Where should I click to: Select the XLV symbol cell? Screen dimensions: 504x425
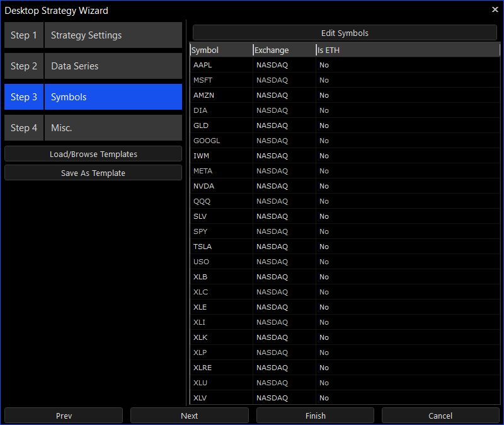click(x=222, y=398)
